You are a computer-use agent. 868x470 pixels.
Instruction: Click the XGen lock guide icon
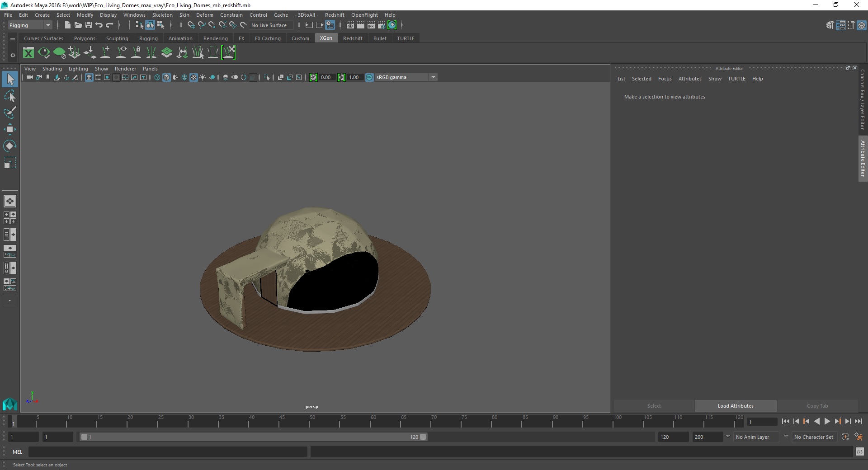point(136,53)
